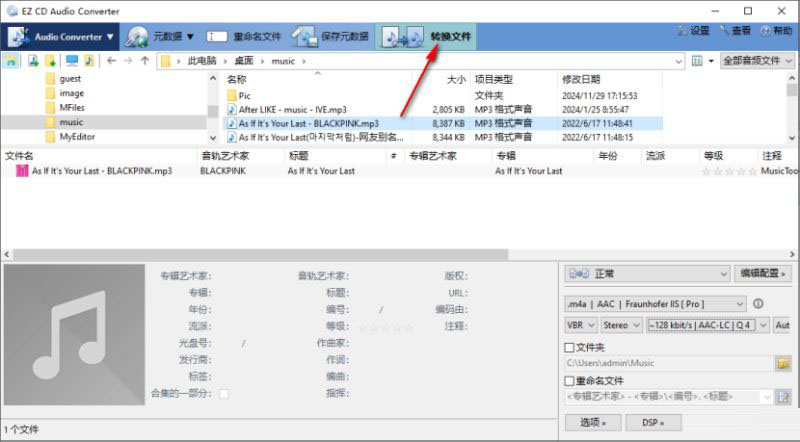Screen dimensions: 800x442
Task: Click the C:\Users\admin\Music path field
Action: point(669,363)
